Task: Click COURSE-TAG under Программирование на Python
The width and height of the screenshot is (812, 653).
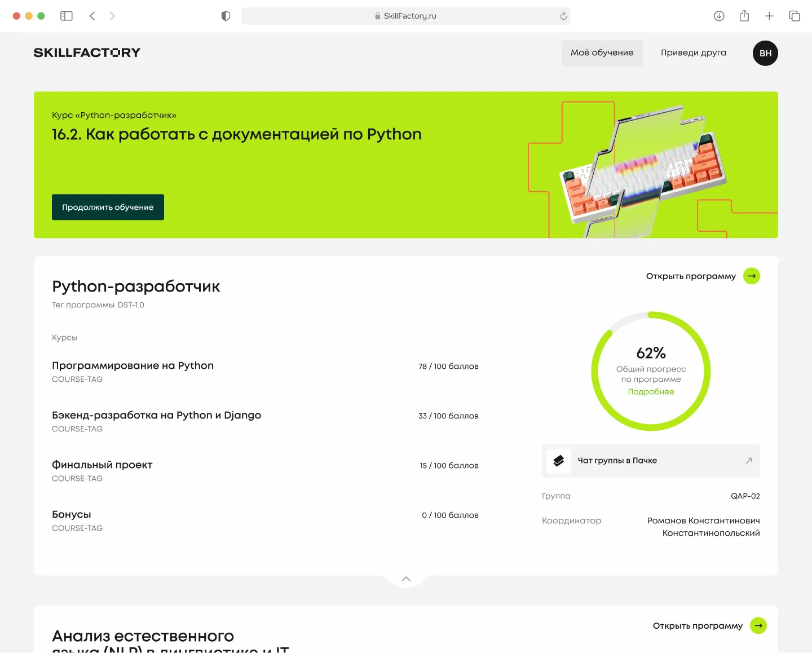Action: pos(77,380)
